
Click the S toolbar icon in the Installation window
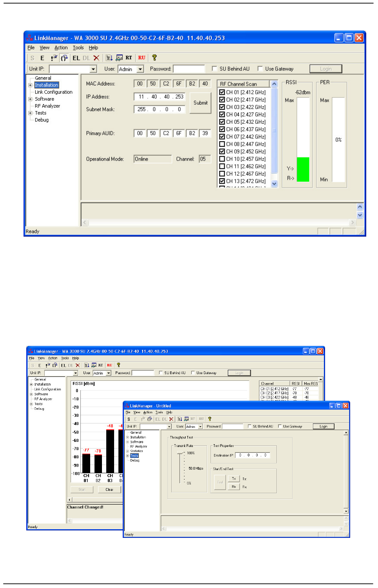pyautogui.click(x=32, y=58)
